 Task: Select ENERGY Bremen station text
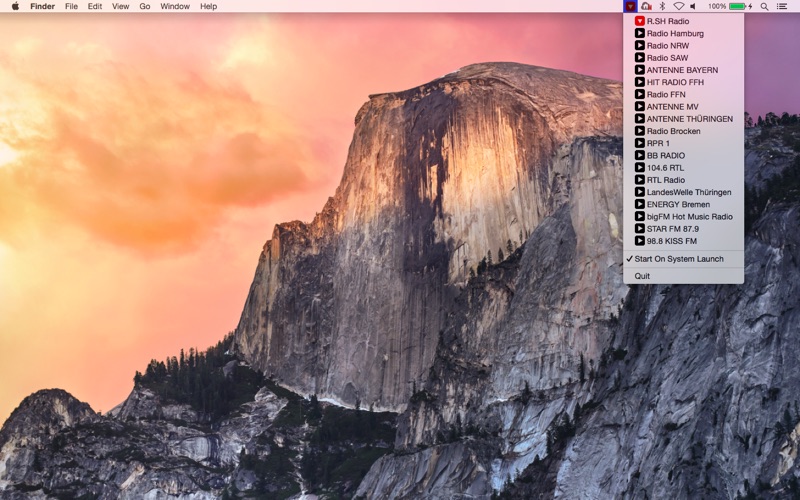click(x=678, y=205)
